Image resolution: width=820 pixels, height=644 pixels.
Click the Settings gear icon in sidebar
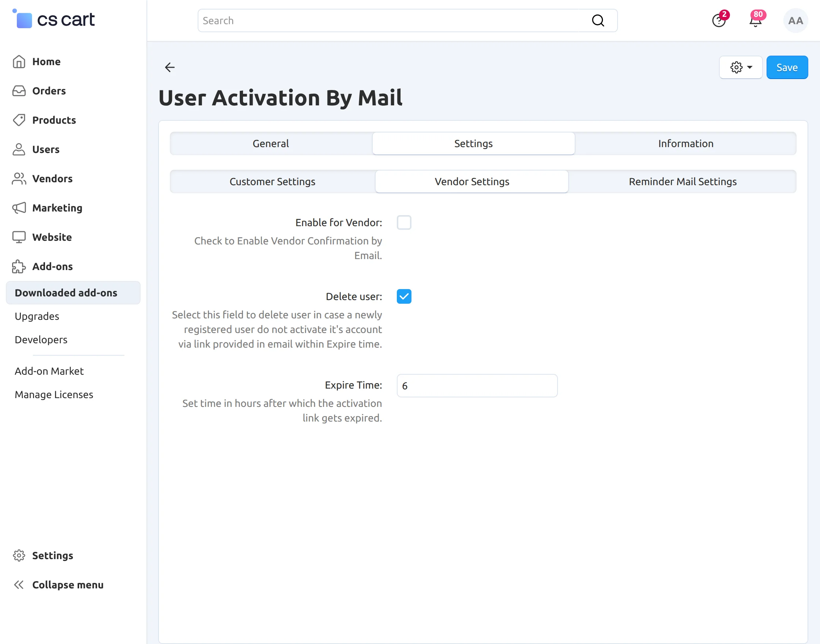pyautogui.click(x=19, y=555)
